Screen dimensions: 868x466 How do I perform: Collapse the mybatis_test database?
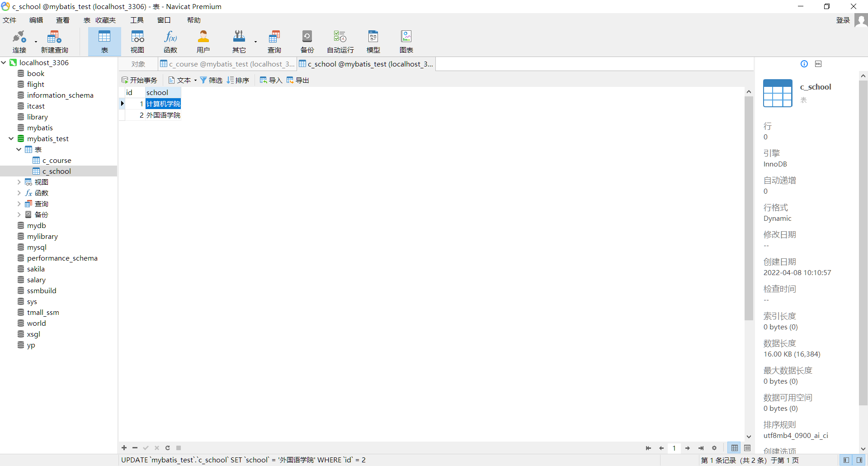11,138
